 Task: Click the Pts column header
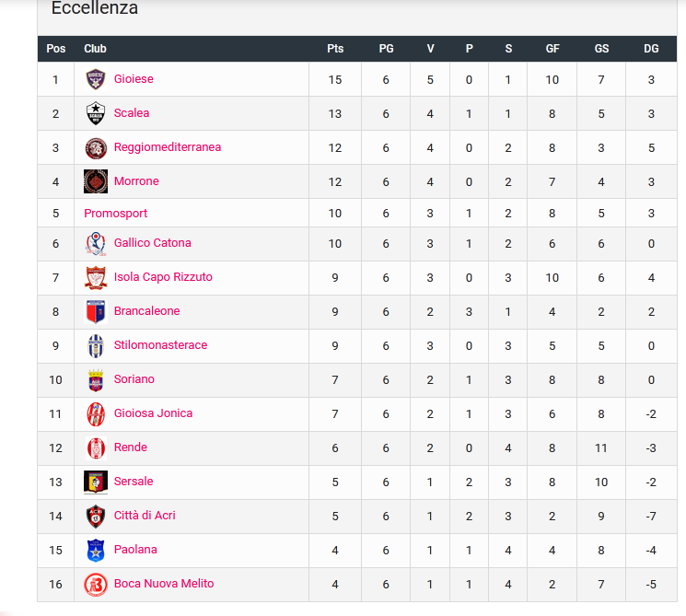335,49
